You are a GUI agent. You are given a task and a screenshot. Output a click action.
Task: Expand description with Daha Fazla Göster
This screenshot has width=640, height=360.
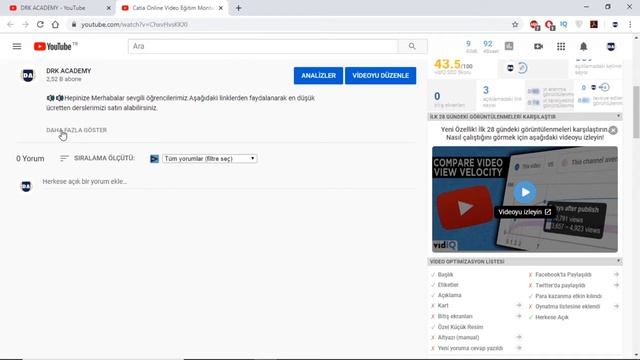click(x=76, y=130)
